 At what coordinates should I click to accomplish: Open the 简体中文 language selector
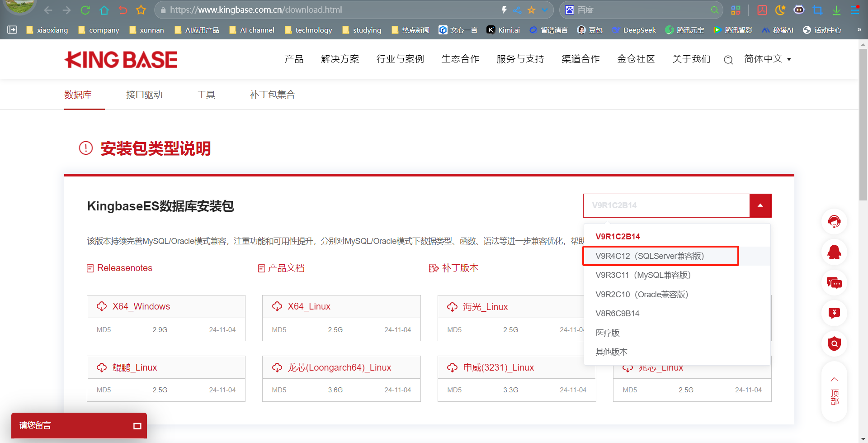767,59
